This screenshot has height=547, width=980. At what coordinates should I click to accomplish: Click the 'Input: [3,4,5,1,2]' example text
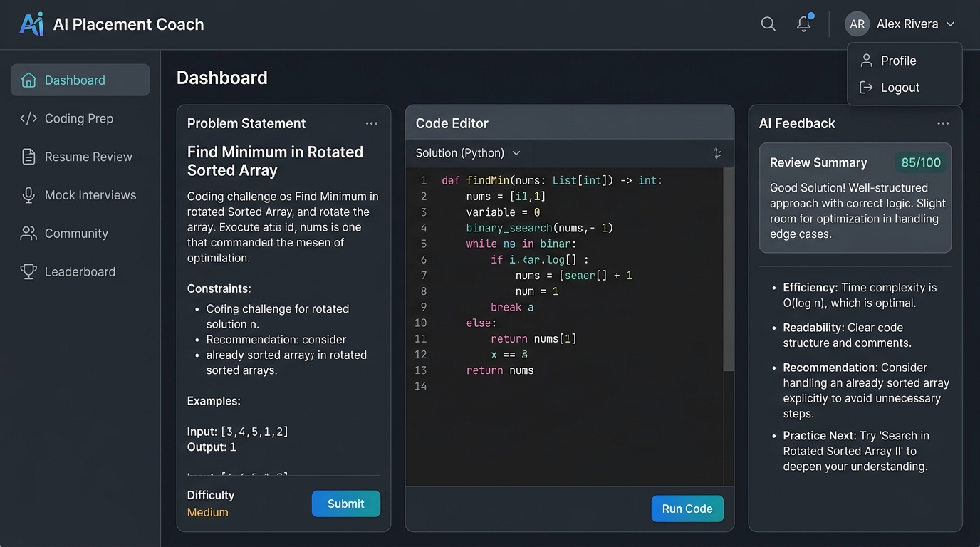(238, 432)
